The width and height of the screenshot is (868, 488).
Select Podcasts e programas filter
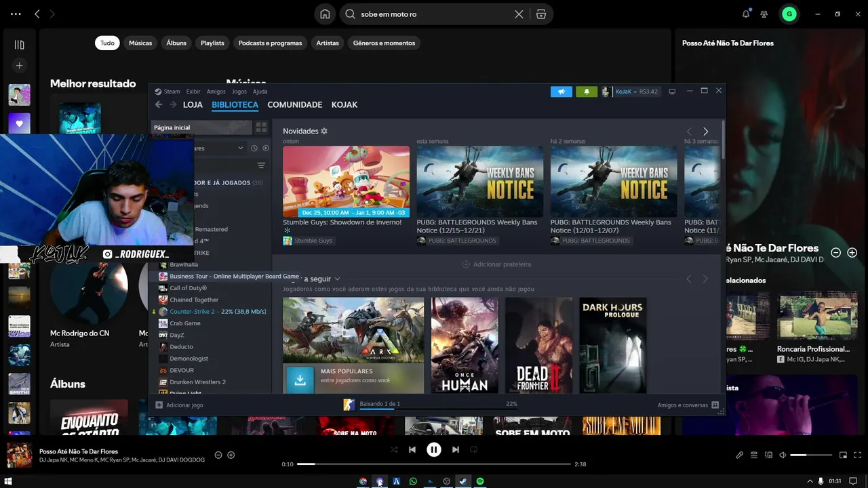click(x=270, y=43)
